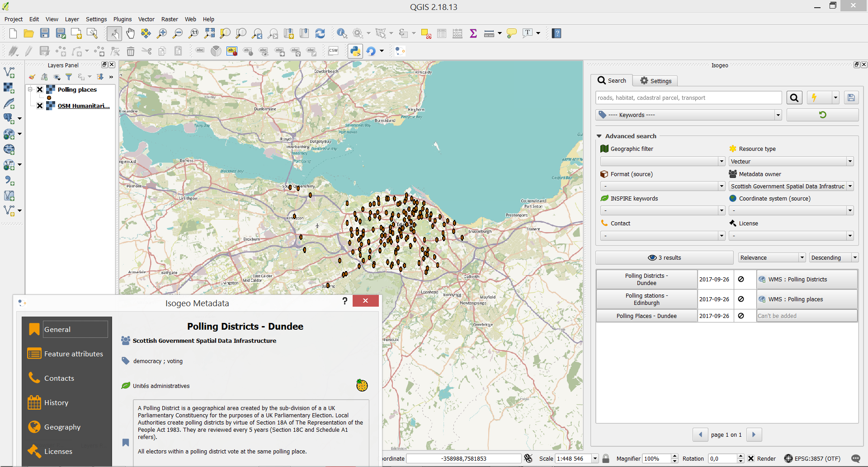Image resolution: width=868 pixels, height=467 pixels.
Task: Refresh the map canvas
Action: 320,33
